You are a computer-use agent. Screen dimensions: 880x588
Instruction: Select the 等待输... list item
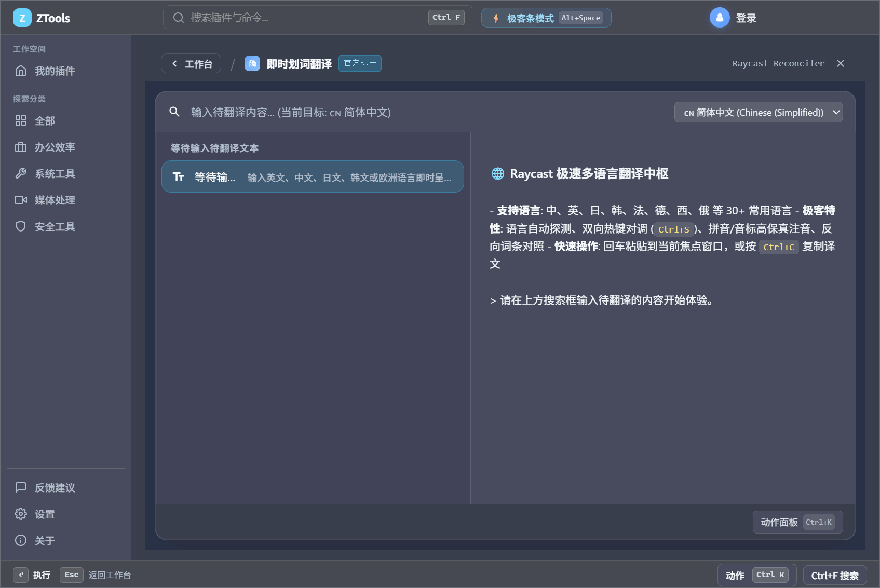pos(313,177)
